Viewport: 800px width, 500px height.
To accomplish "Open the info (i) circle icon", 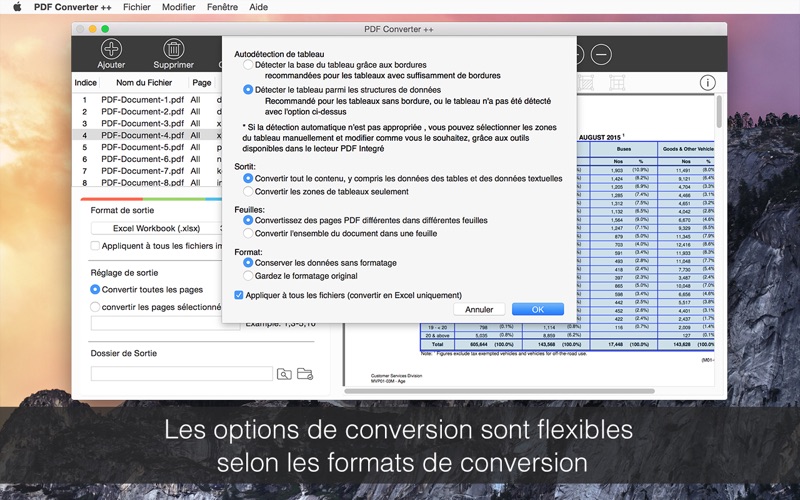I will click(707, 83).
